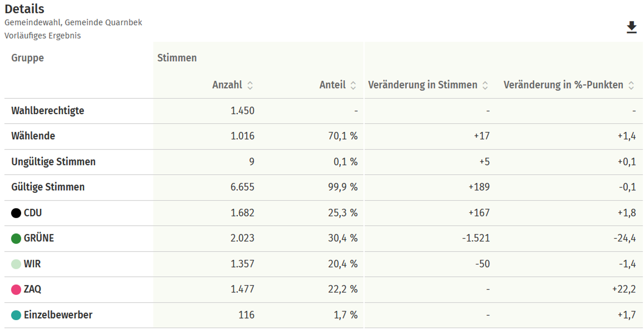Click the light green WIR dot
The height and width of the screenshot is (331, 644).
pos(16,264)
